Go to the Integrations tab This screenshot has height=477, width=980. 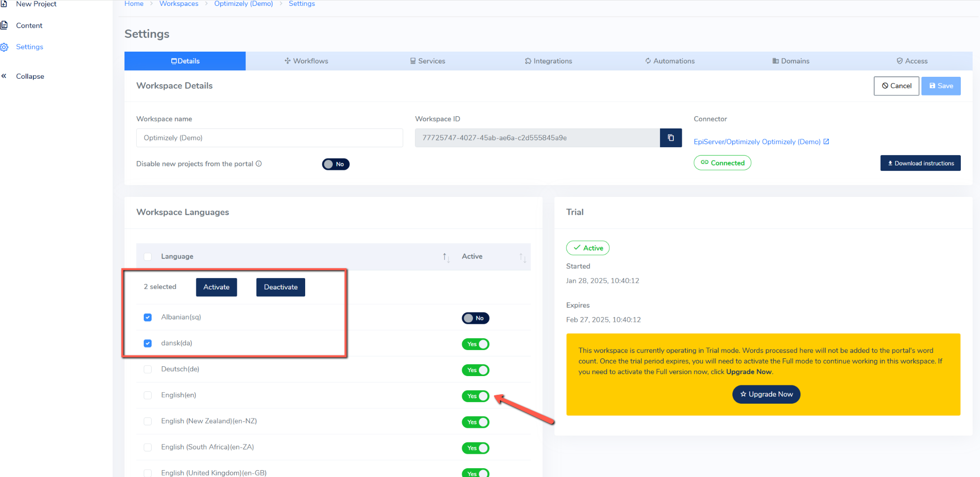coord(548,61)
